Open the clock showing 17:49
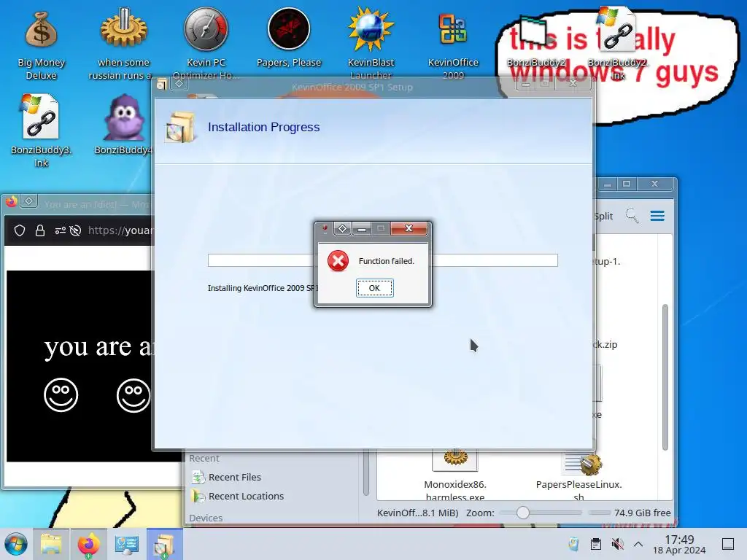Screen dimensions: 747x560 [679, 544]
